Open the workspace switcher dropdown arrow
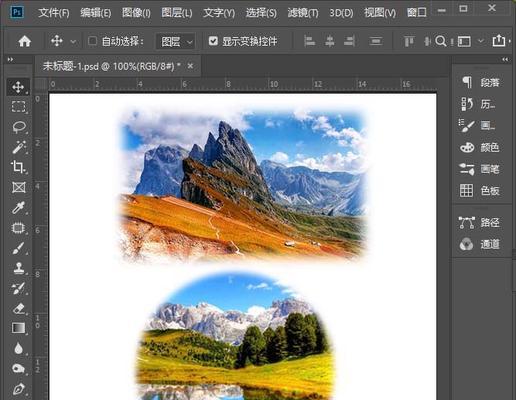Screen dimensions: 516x400 (x=481, y=41)
